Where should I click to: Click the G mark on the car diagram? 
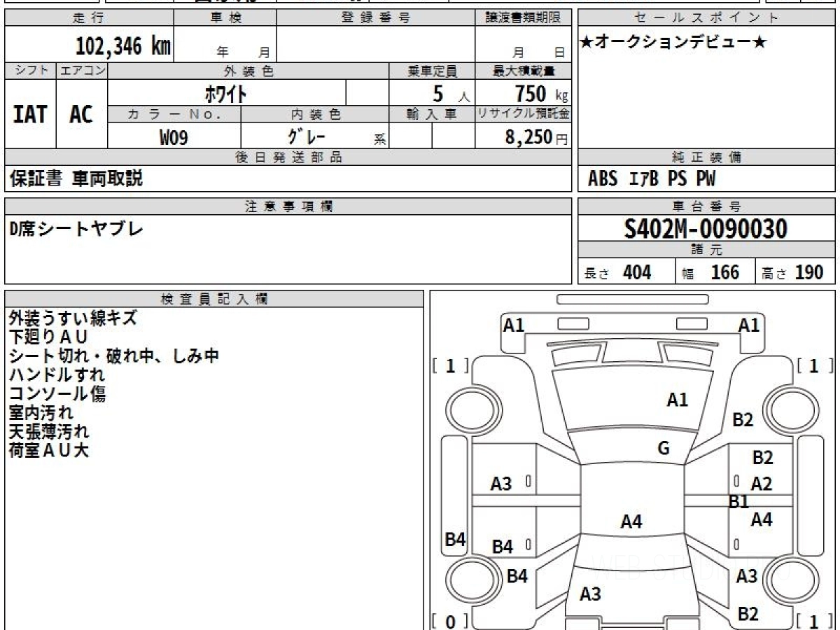click(x=664, y=449)
